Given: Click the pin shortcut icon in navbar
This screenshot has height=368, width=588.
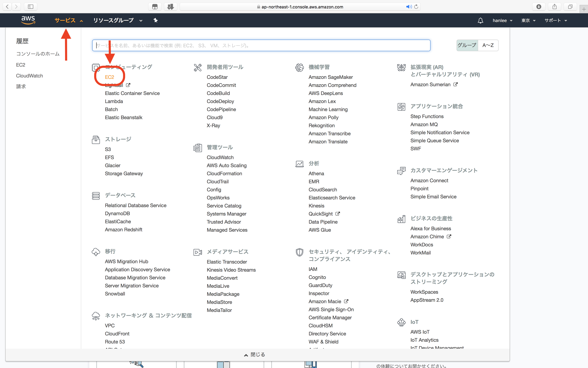Looking at the screenshot, I should (156, 21).
